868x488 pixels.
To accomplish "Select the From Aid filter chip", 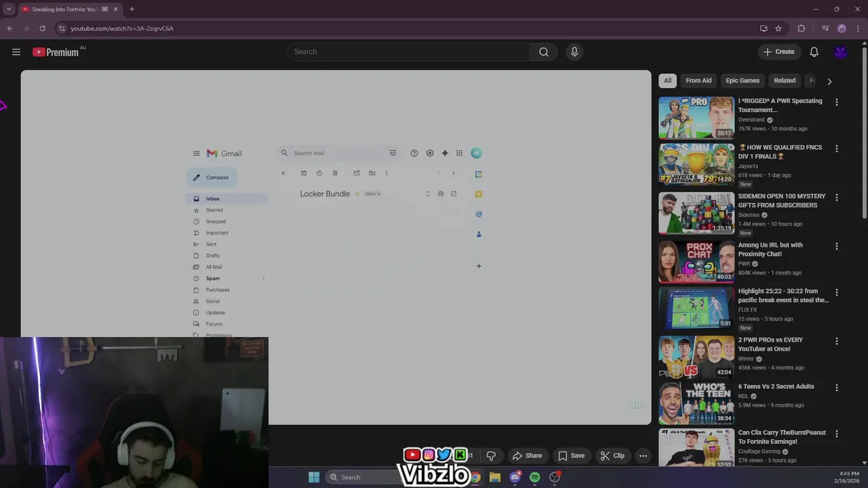I will (x=698, y=81).
